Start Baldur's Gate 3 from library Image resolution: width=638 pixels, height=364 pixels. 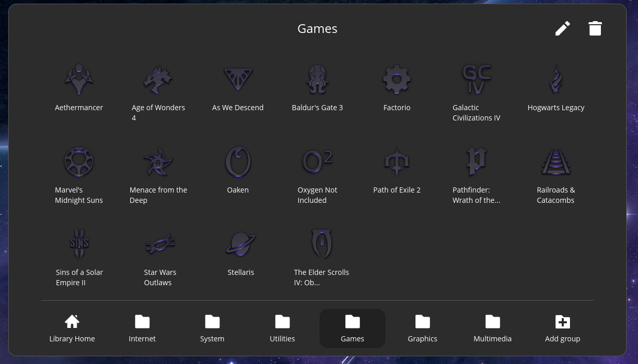(x=317, y=80)
